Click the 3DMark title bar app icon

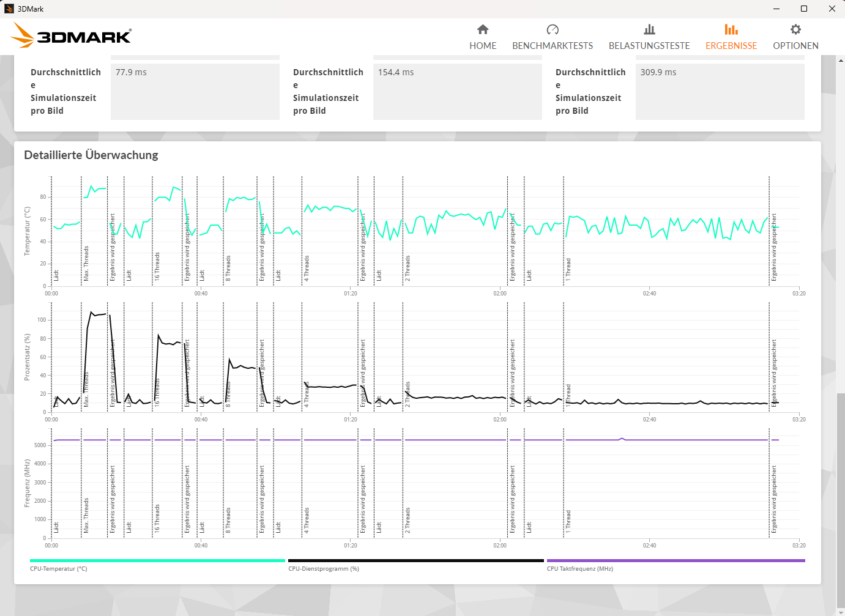pos(9,9)
